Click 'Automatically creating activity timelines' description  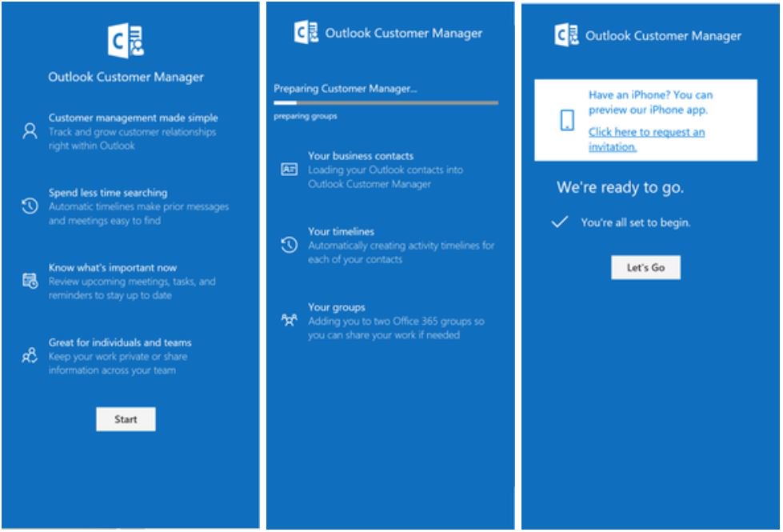point(401,252)
